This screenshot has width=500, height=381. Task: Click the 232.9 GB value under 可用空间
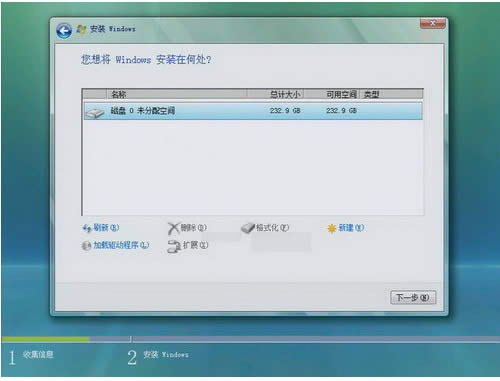pos(341,111)
